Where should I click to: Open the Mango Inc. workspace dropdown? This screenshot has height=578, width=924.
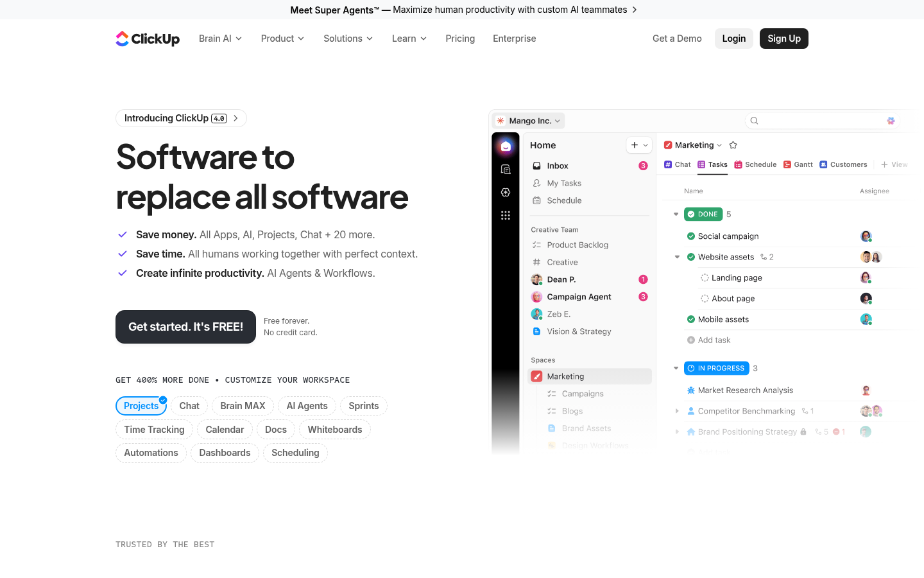[529, 121]
